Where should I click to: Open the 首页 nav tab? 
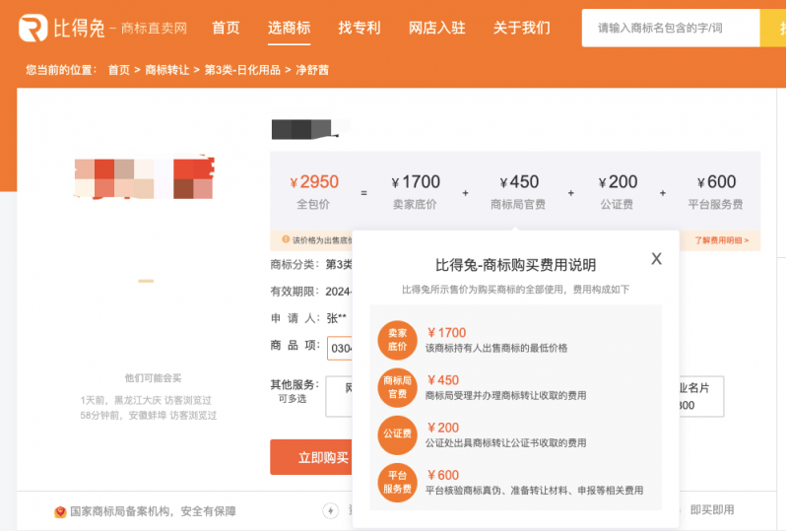tap(226, 28)
